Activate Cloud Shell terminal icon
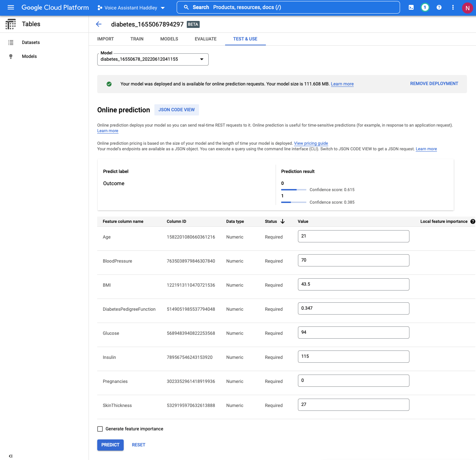 tap(411, 7)
